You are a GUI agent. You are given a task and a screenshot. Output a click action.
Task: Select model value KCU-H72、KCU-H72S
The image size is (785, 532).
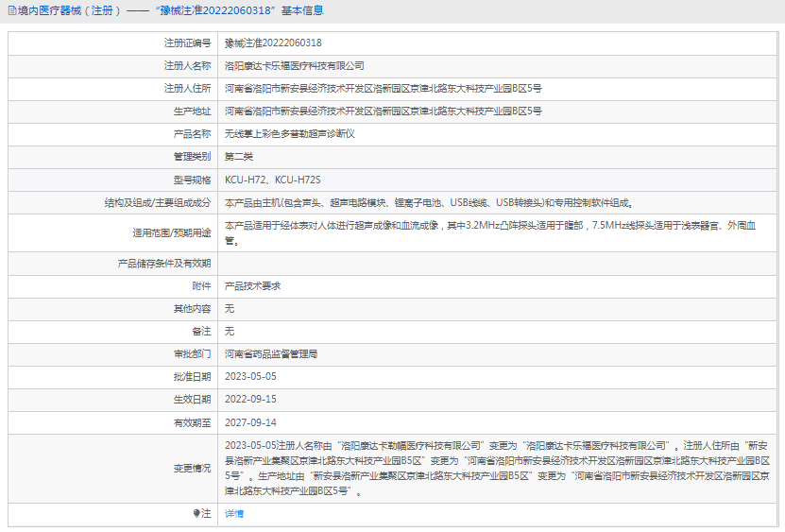click(273, 180)
